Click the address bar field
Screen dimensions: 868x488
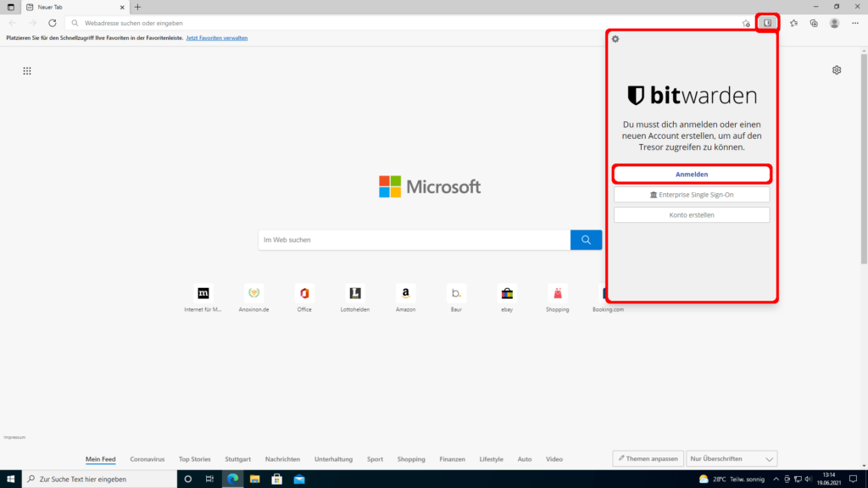coord(409,23)
